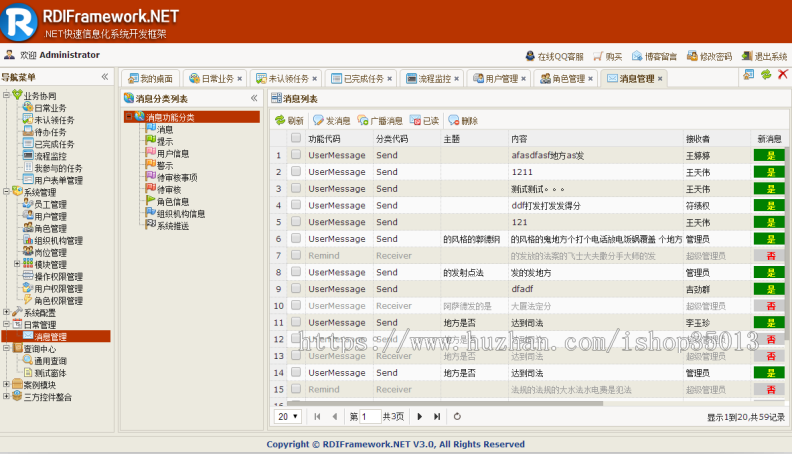Close the 消息管理 tab
The height and width of the screenshot is (454, 792).
click(660, 79)
